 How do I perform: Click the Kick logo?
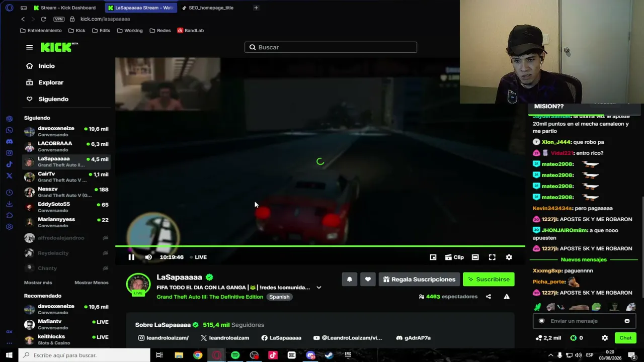pyautogui.click(x=59, y=47)
